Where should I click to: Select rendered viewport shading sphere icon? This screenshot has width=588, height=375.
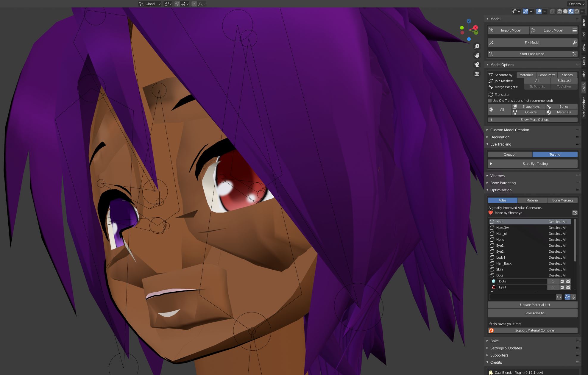point(577,11)
